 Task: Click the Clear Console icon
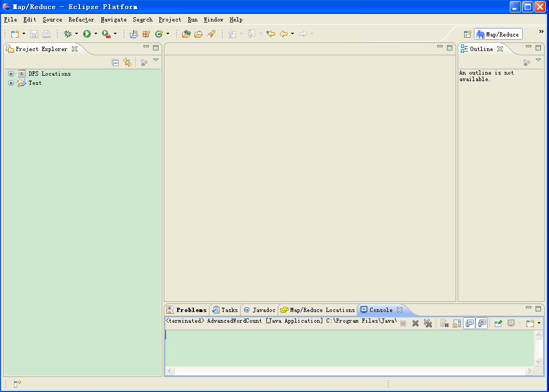click(444, 323)
